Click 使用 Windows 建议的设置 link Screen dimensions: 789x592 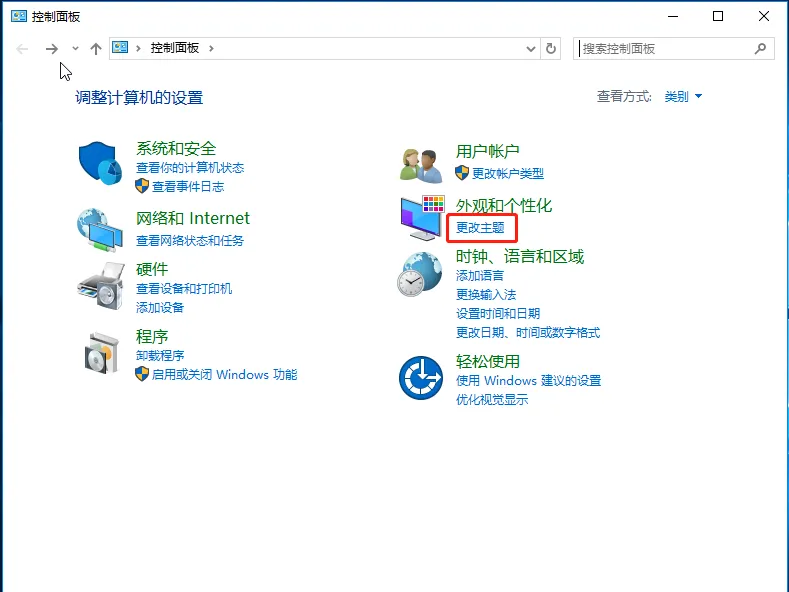click(x=528, y=381)
